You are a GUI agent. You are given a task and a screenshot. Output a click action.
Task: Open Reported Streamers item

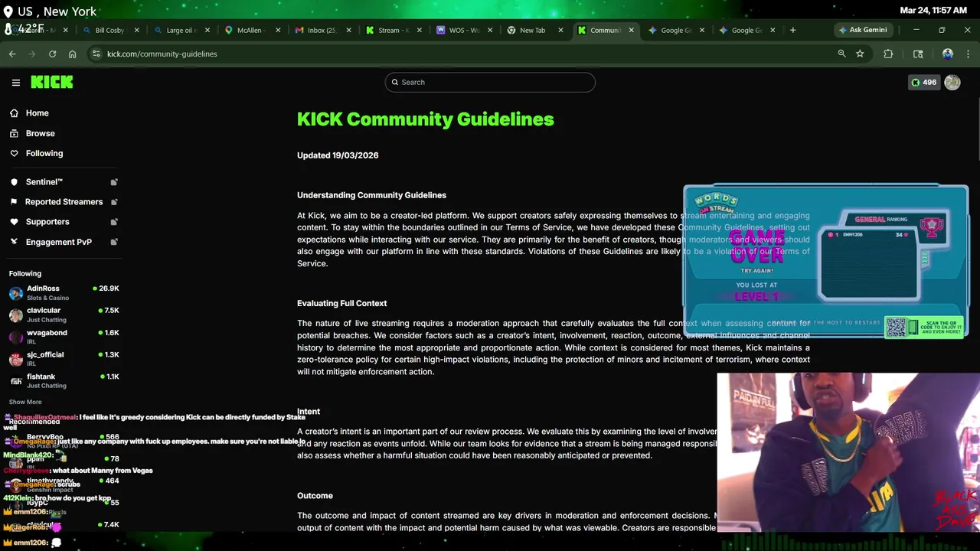[x=64, y=202]
